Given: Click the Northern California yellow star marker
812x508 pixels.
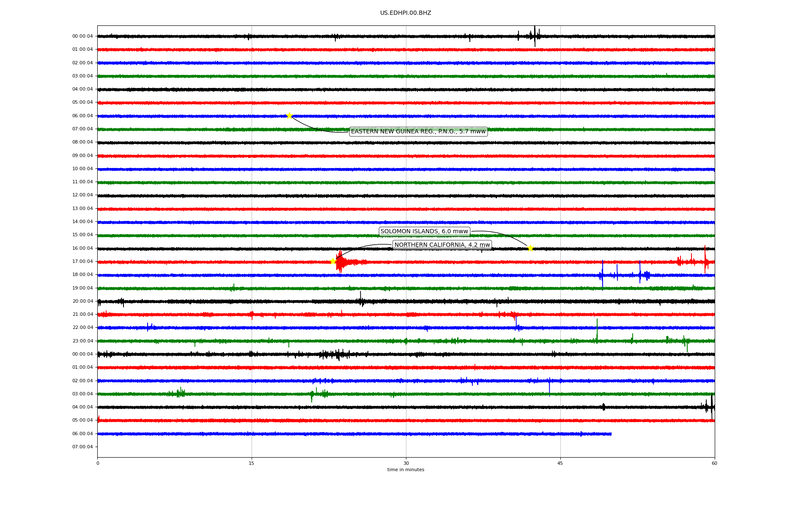Looking at the screenshot, I should [x=333, y=261].
